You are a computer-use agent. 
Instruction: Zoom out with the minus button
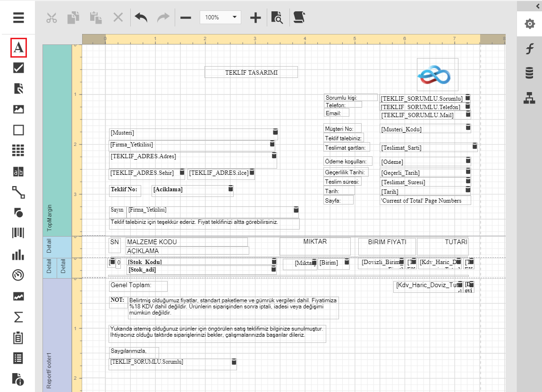(x=186, y=18)
